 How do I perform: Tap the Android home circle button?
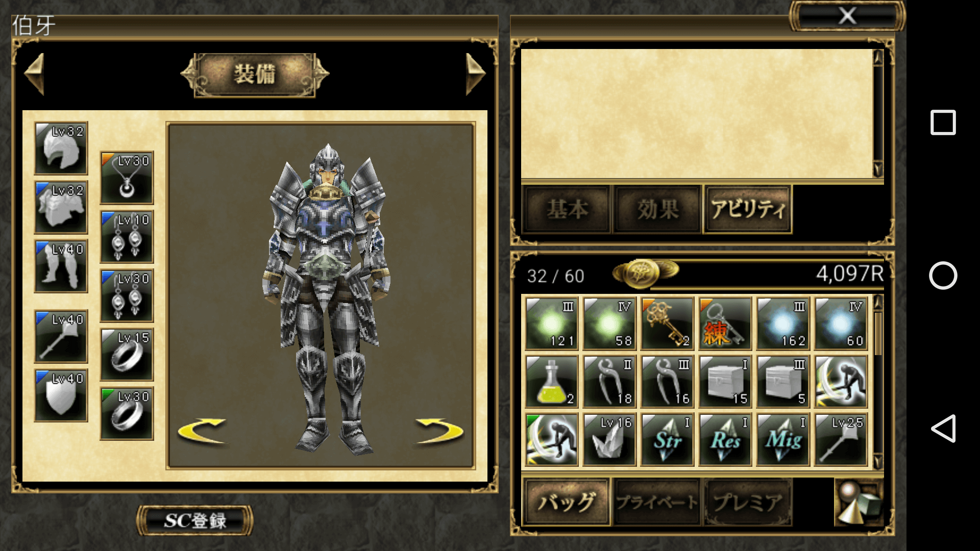pos(943,275)
